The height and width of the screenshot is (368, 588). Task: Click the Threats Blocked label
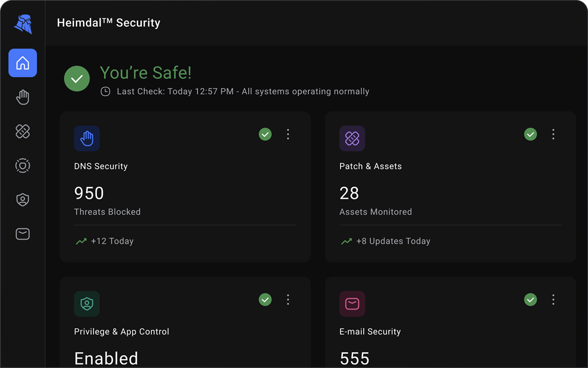point(107,212)
